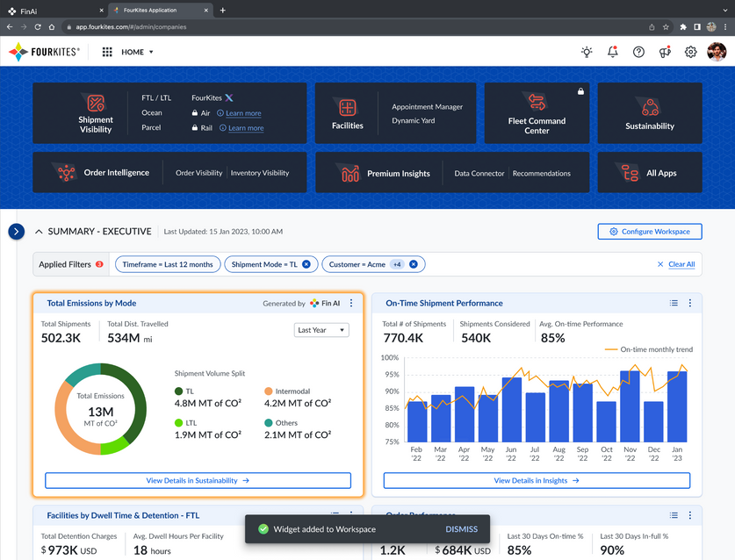Remove the Shipment Mode = TL filter
The width and height of the screenshot is (735, 560).
[x=306, y=264]
